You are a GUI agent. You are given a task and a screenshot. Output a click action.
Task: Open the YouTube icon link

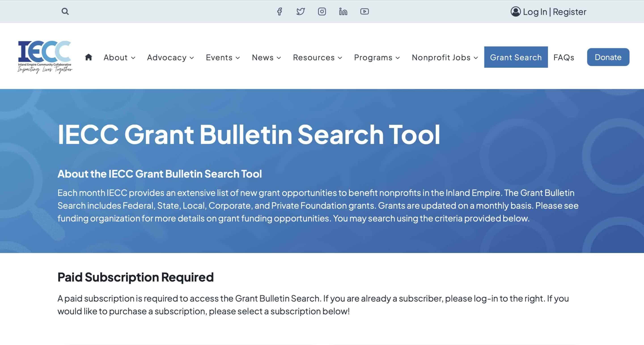[x=364, y=11]
